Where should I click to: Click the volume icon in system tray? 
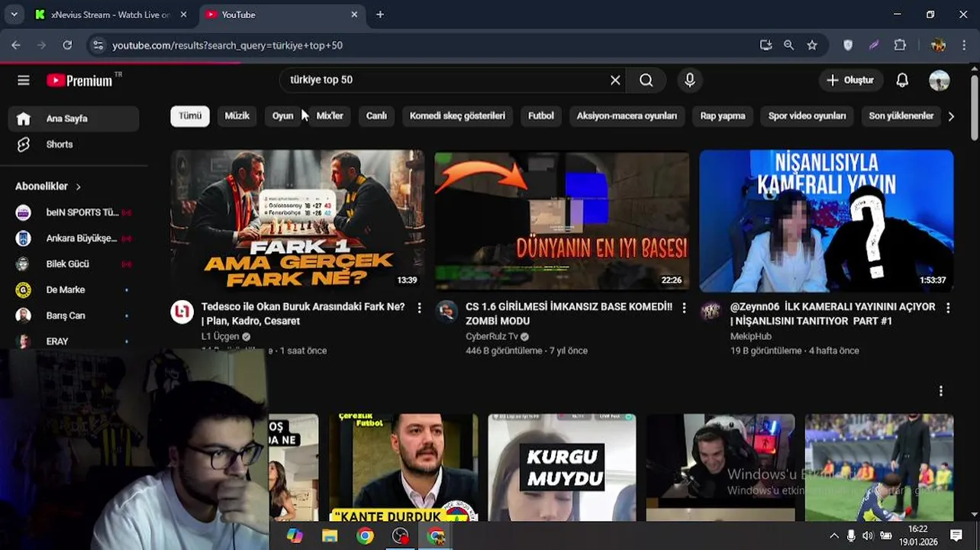868,536
